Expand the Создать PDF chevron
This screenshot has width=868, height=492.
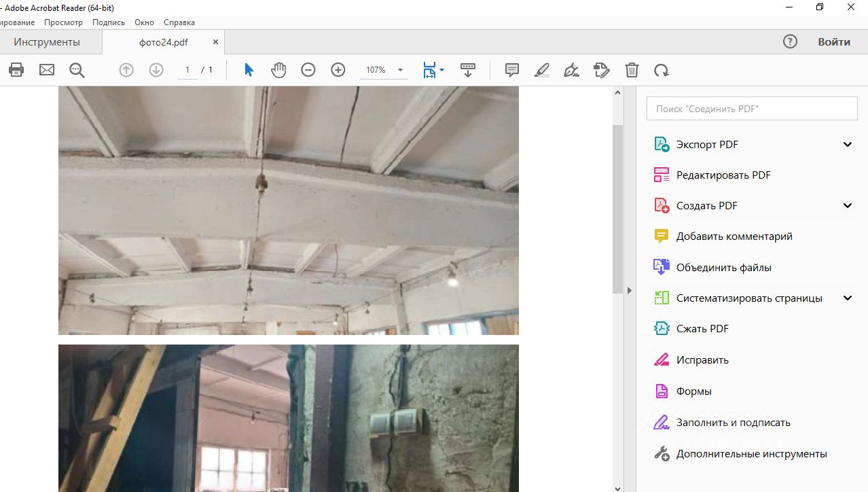(x=847, y=206)
